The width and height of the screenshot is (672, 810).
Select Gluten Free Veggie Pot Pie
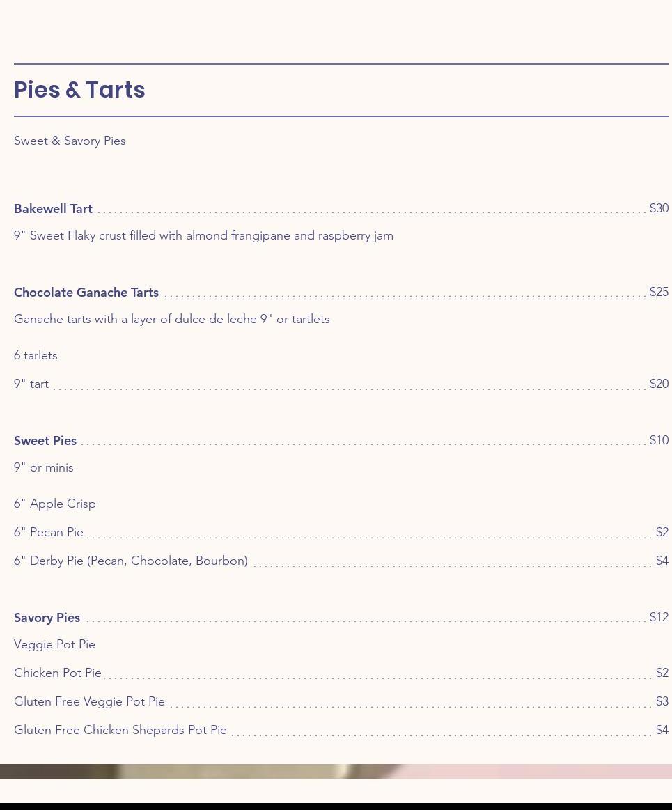tap(89, 701)
